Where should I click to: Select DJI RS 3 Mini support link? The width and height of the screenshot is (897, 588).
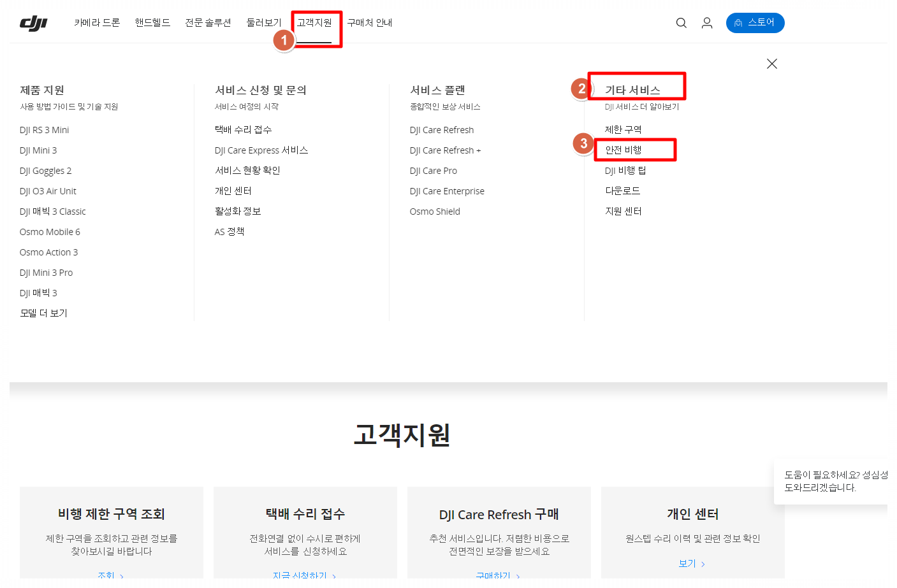tap(44, 130)
